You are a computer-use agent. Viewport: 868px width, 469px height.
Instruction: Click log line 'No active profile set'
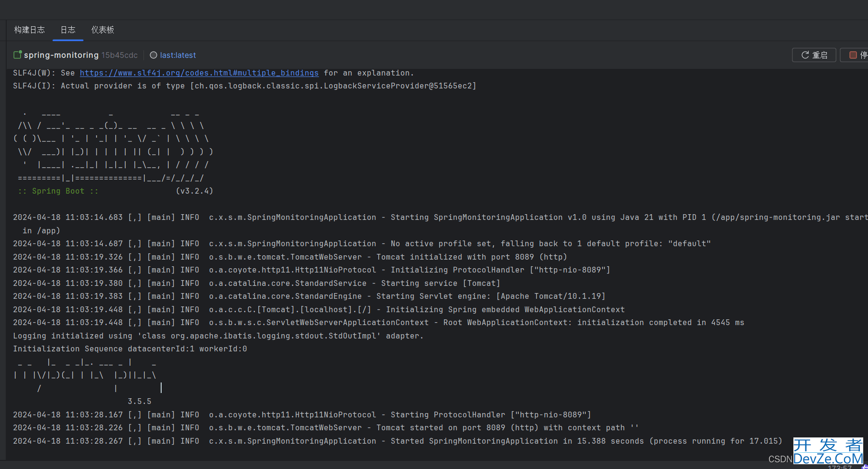(362, 243)
